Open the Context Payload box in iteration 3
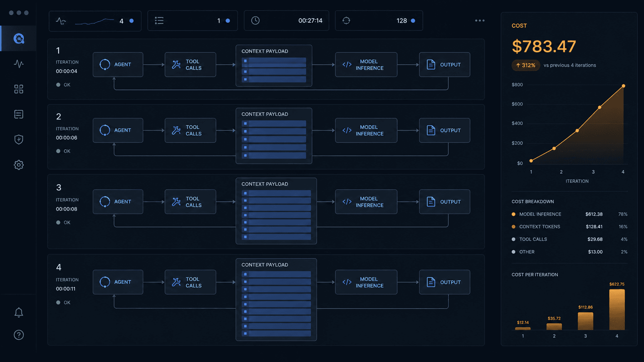644x362 pixels. pyautogui.click(x=276, y=211)
